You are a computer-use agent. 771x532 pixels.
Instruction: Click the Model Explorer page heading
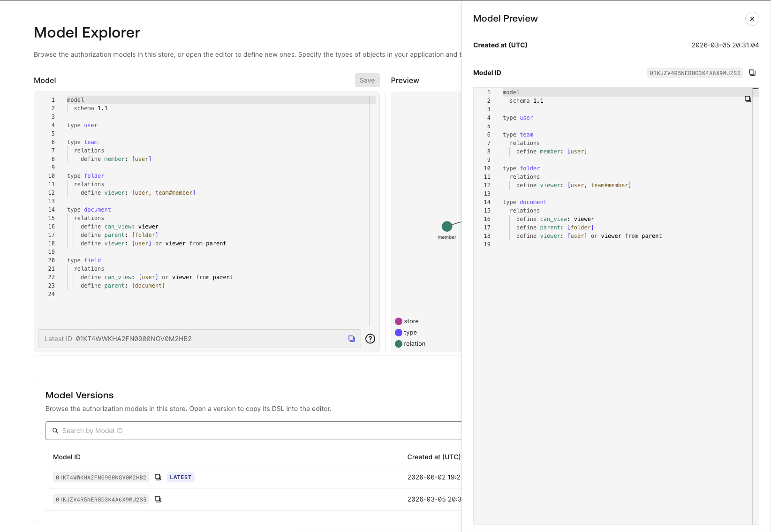click(87, 32)
